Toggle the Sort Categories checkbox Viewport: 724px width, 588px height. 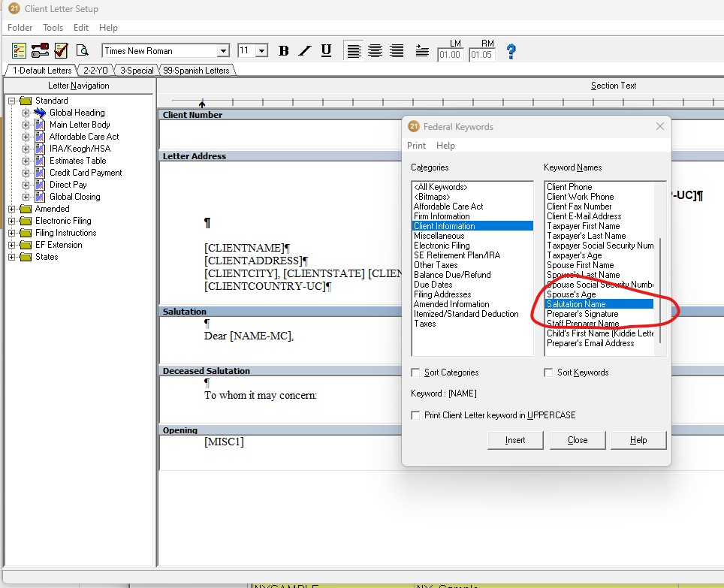(414, 372)
